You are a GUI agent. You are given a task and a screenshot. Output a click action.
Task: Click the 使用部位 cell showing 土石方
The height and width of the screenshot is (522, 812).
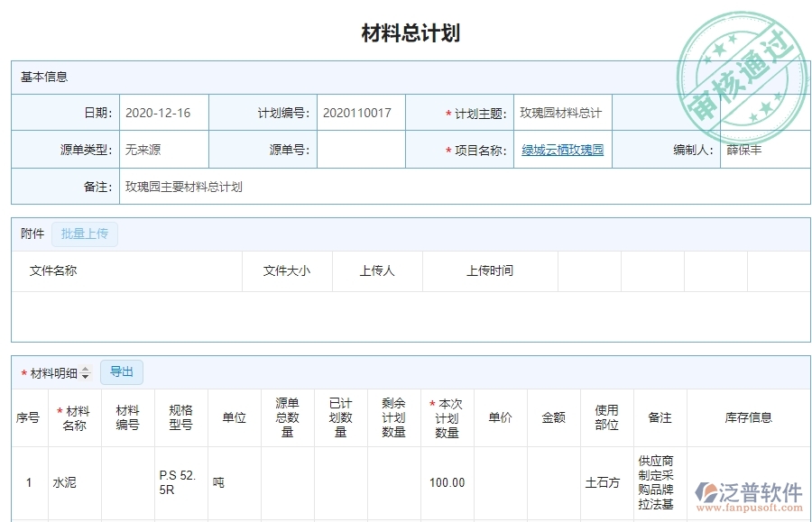606,481
